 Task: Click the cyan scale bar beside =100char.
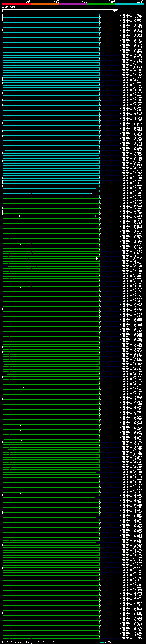pyautogui.click(x=102, y=642)
